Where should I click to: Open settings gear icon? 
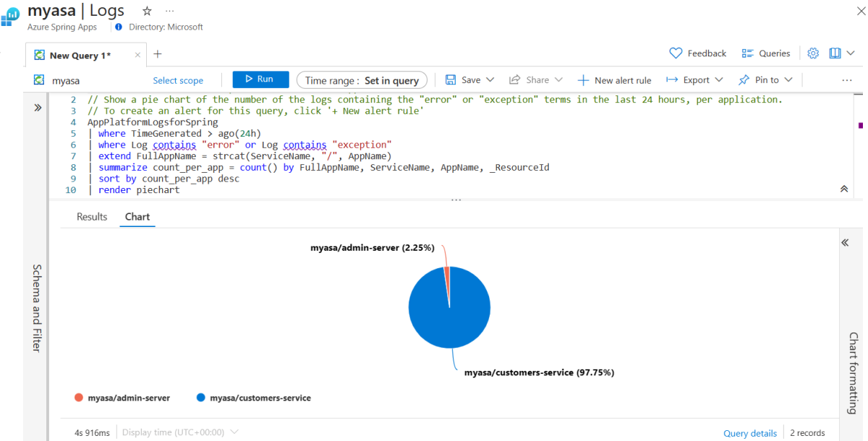point(813,53)
